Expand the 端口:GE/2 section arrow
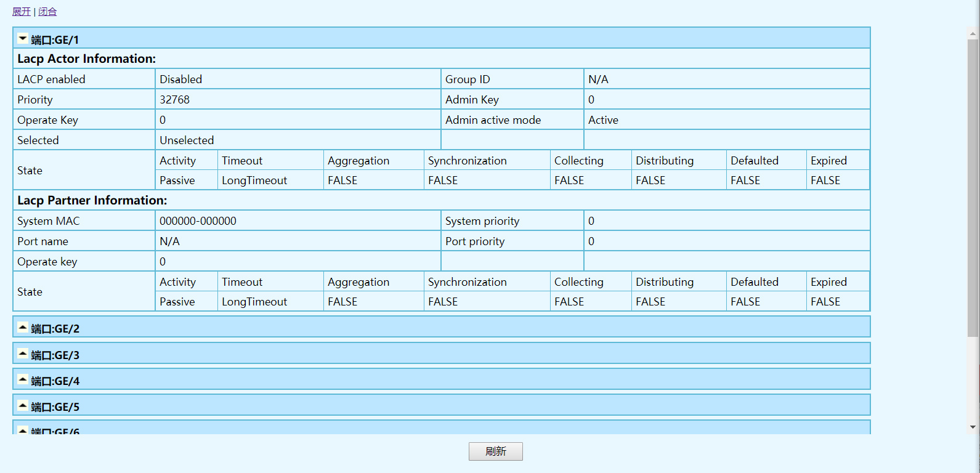 tap(23, 328)
